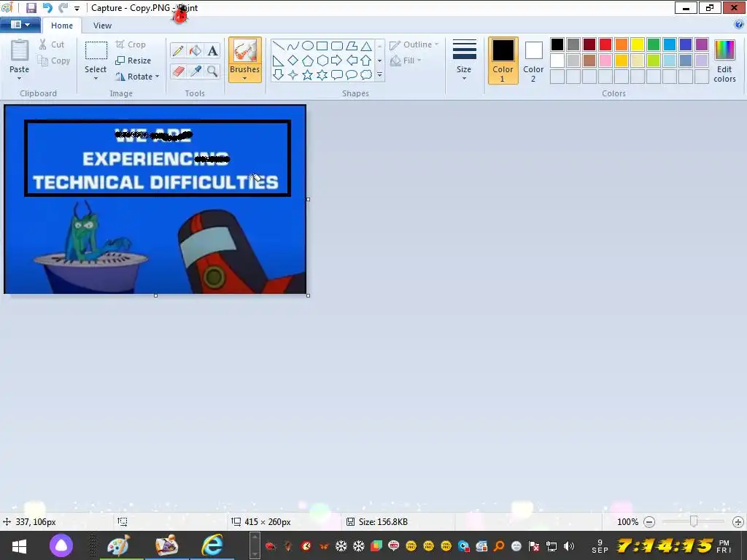Choose the Curve shape
The image size is (747, 560).
tap(293, 46)
